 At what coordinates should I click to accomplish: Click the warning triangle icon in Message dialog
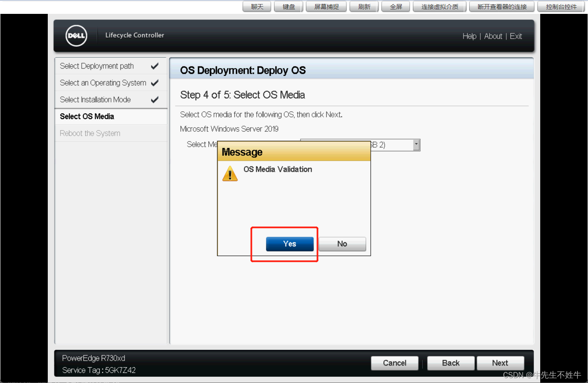click(x=230, y=173)
